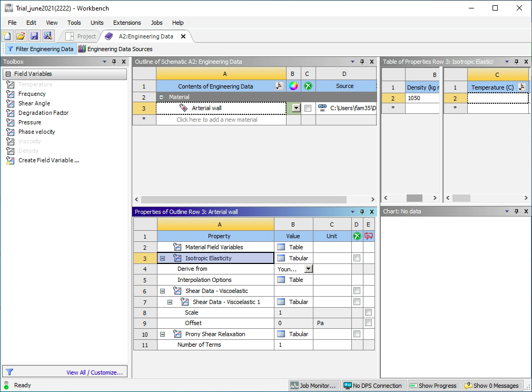Collapse the Prony Shear Relaxation property
The image size is (532, 392).
(x=163, y=334)
